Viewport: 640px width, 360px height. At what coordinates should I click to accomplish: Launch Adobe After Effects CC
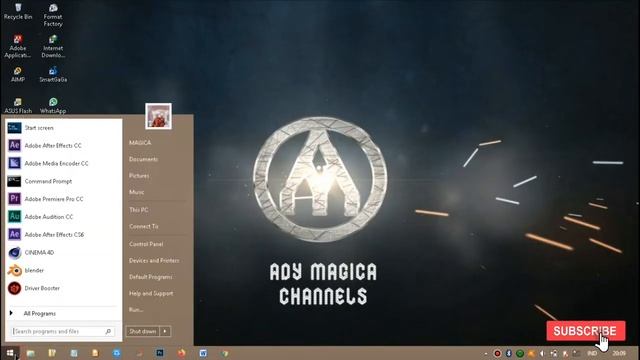click(x=63, y=145)
